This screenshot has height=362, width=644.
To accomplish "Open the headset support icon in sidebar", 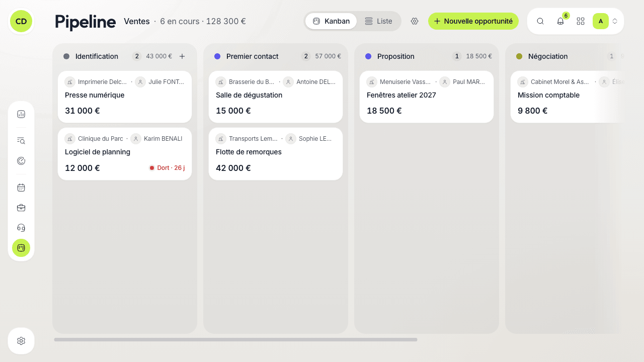I will tap(21, 228).
